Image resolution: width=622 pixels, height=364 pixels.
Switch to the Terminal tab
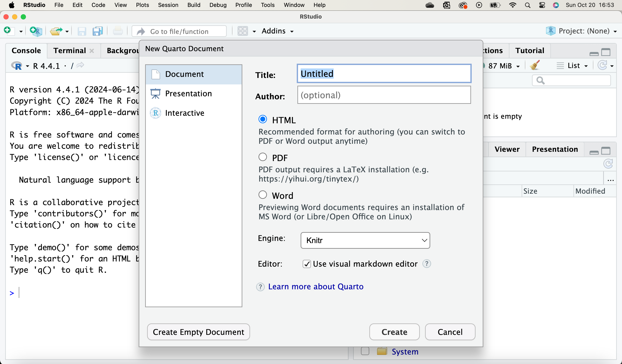point(70,50)
